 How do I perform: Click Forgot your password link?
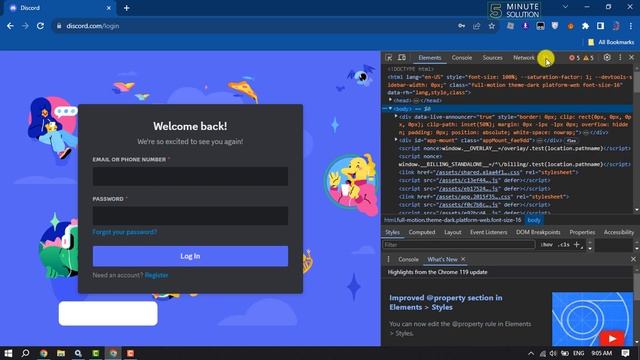[124, 232]
